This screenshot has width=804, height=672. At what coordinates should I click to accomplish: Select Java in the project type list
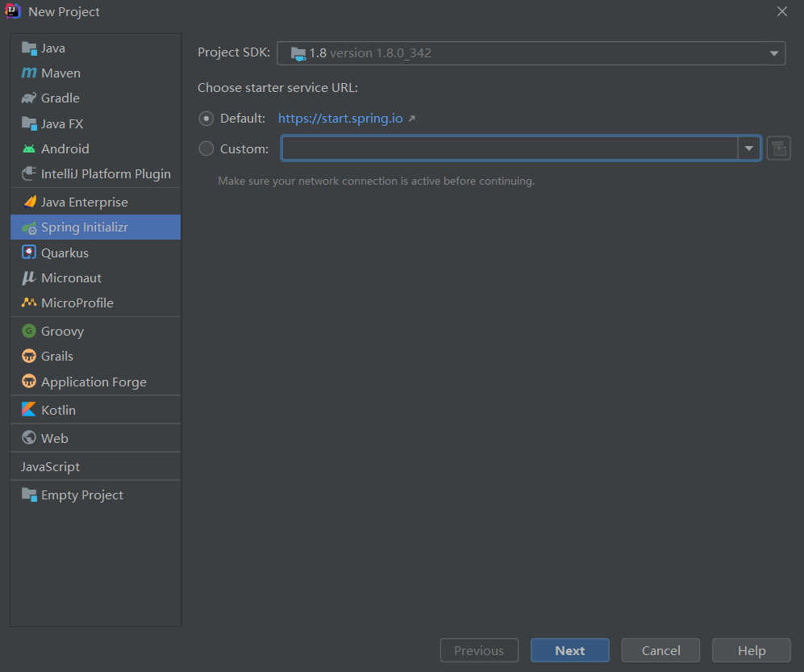tap(95, 48)
